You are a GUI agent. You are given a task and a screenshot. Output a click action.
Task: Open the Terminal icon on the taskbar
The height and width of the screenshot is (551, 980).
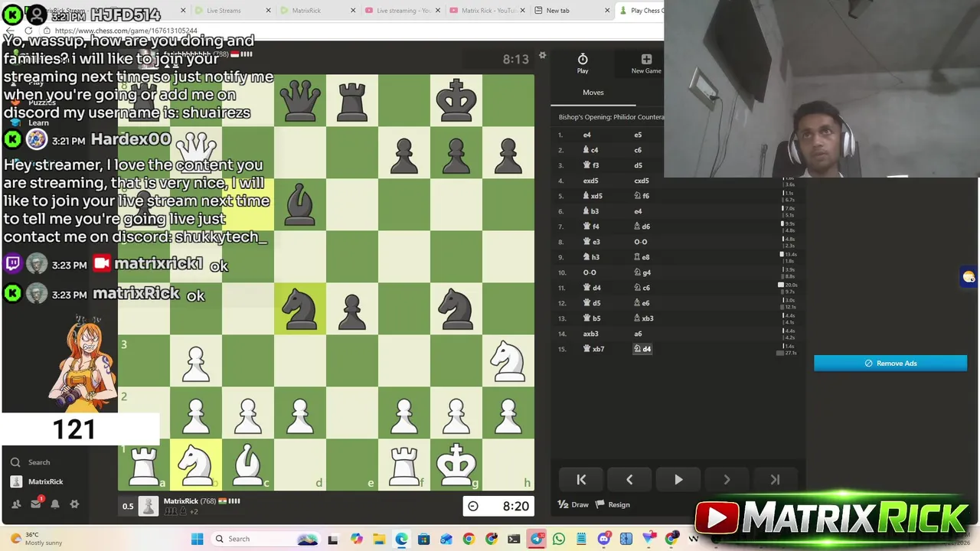pos(514,539)
